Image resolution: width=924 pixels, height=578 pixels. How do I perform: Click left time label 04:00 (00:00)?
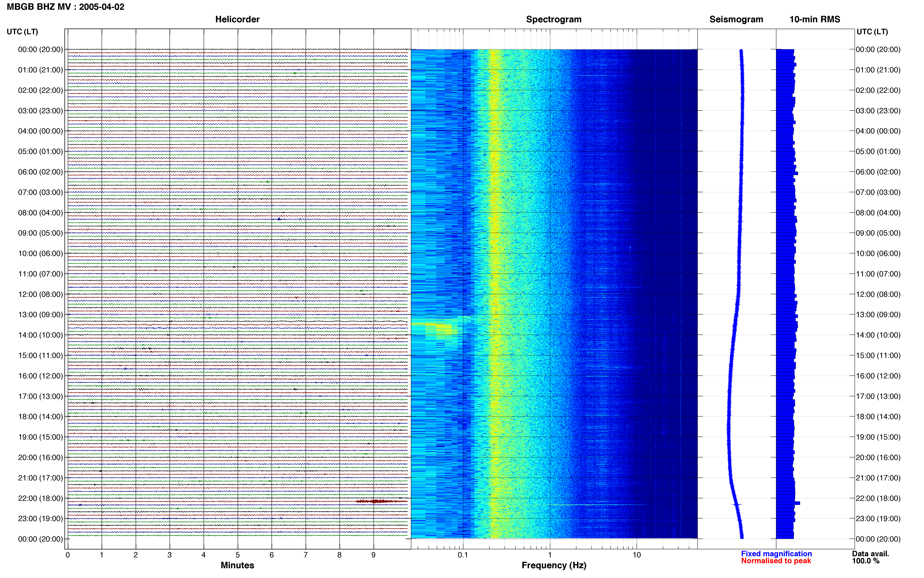coord(41,131)
